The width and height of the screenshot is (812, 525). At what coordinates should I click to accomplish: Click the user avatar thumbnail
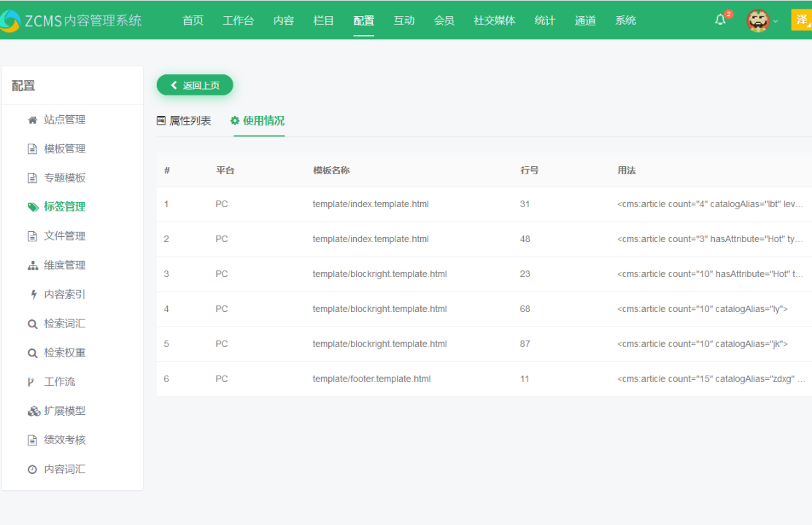757,20
